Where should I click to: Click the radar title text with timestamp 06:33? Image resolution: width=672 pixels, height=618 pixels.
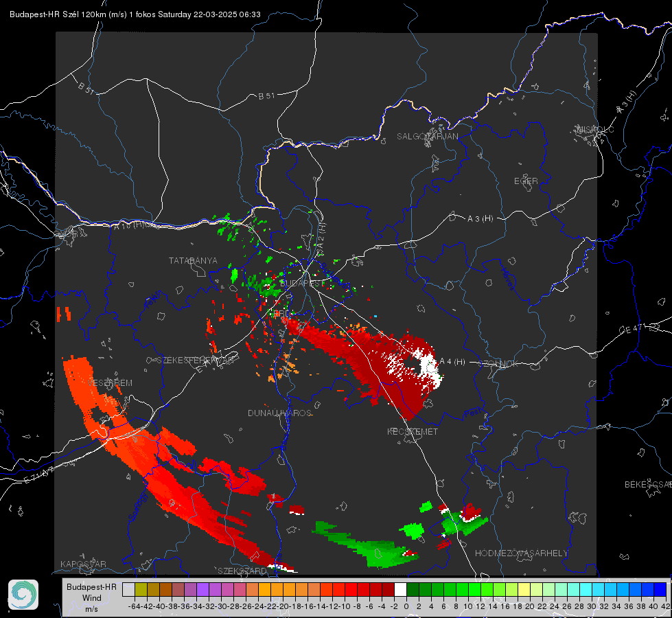point(135,14)
